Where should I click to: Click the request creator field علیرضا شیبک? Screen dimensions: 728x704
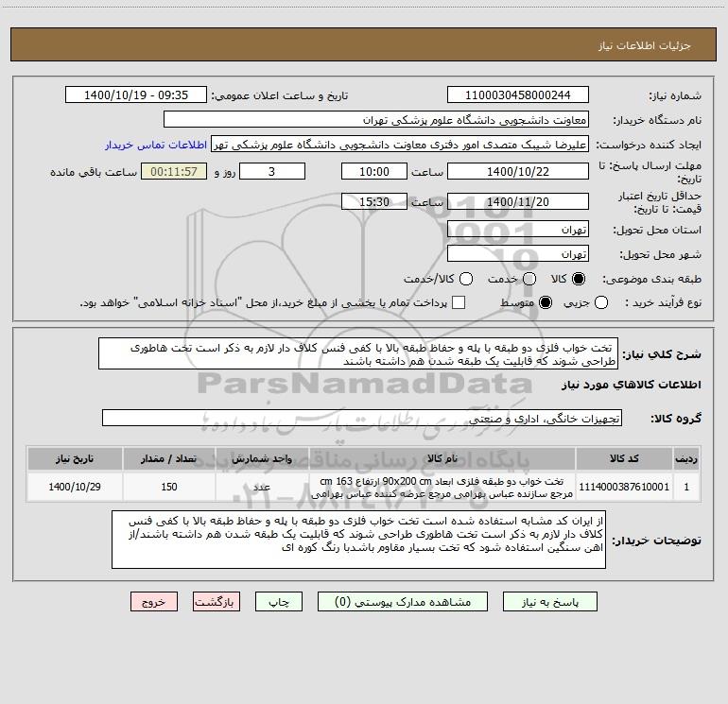point(400,144)
